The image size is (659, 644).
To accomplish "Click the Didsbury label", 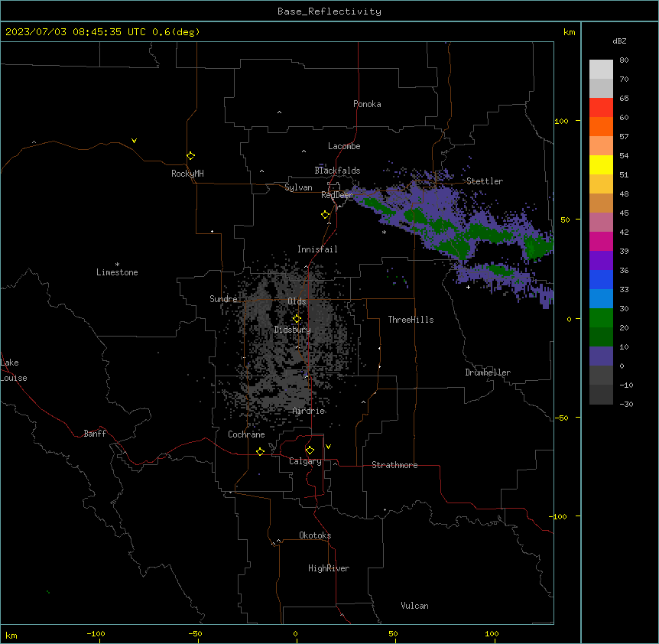I will (293, 330).
